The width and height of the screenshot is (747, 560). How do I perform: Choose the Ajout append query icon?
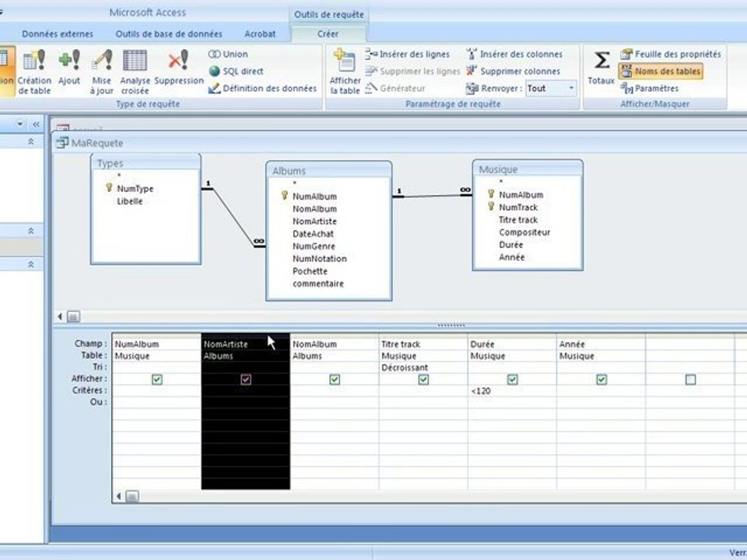pos(69,68)
